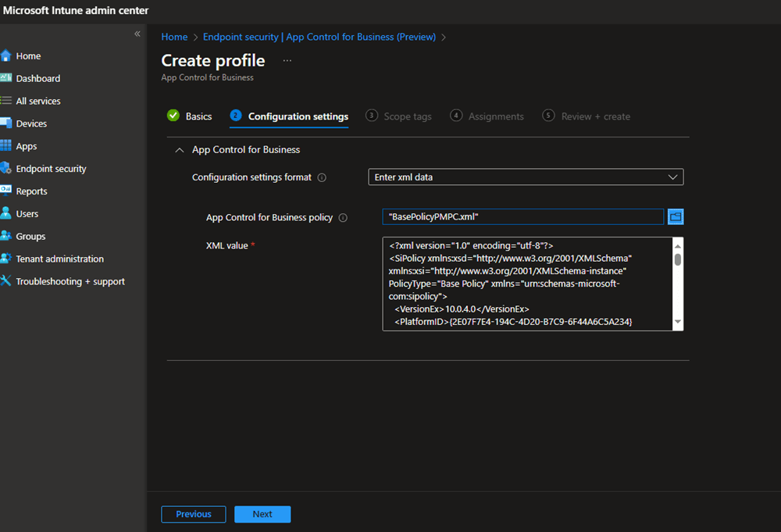Click the Groups people icon
Viewport: 781px width, 532px height.
click(5, 236)
